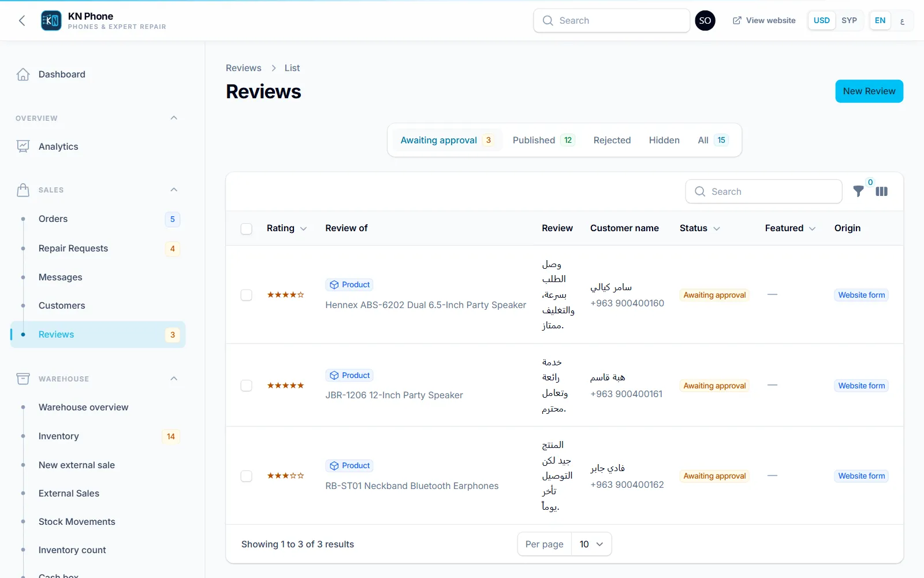
Task: Click the Dashboard home icon
Action: click(x=23, y=75)
